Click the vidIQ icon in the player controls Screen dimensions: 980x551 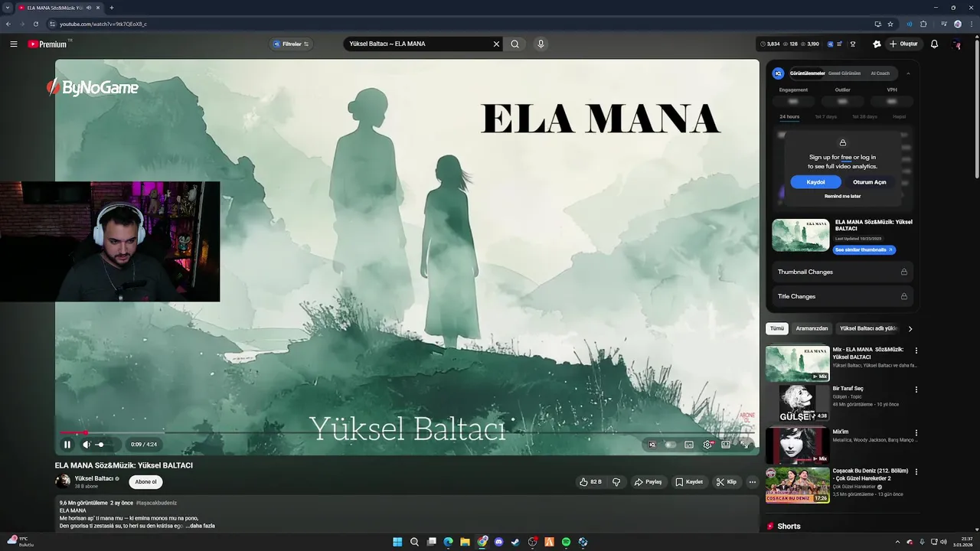652,445
